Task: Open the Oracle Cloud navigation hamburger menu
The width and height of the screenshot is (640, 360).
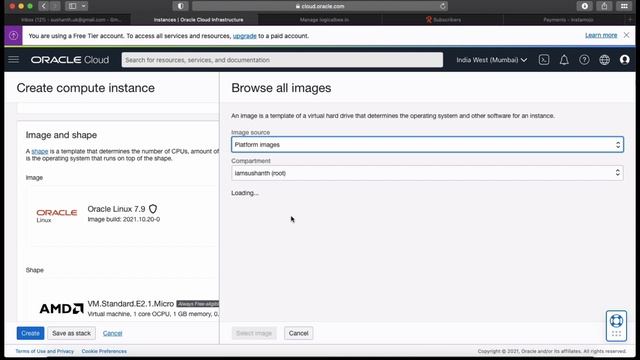Action: [13, 60]
